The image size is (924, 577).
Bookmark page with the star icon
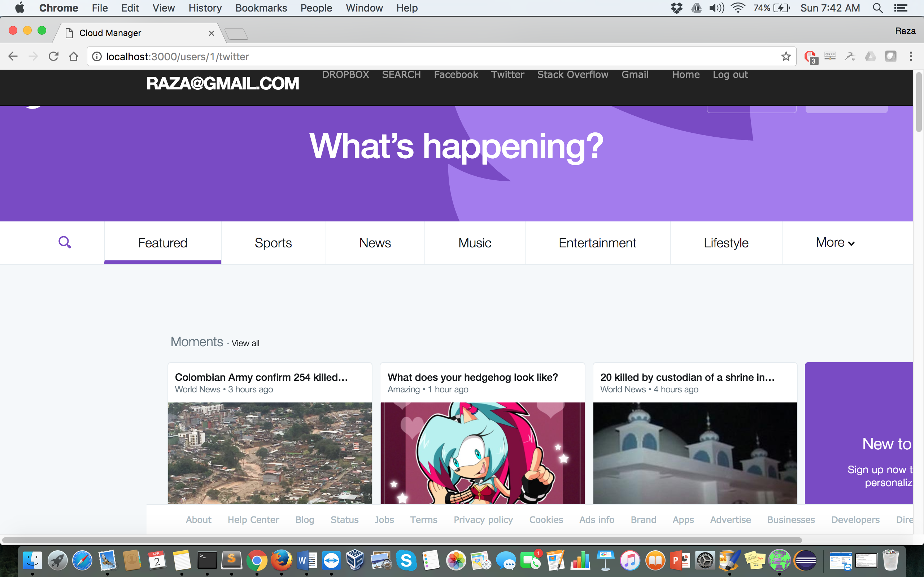pyautogui.click(x=785, y=57)
